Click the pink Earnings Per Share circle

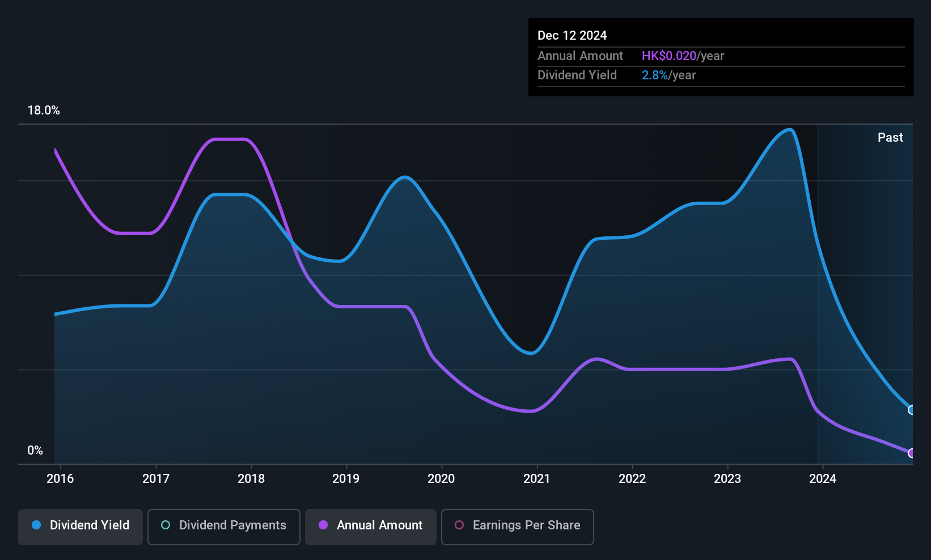click(459, 525)
